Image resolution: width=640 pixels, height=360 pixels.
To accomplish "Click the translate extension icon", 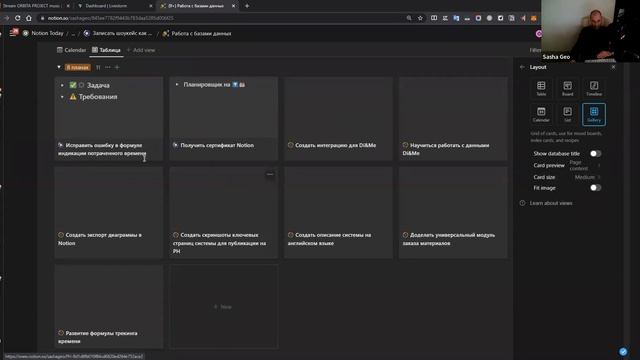I will [x=456, y=18].
